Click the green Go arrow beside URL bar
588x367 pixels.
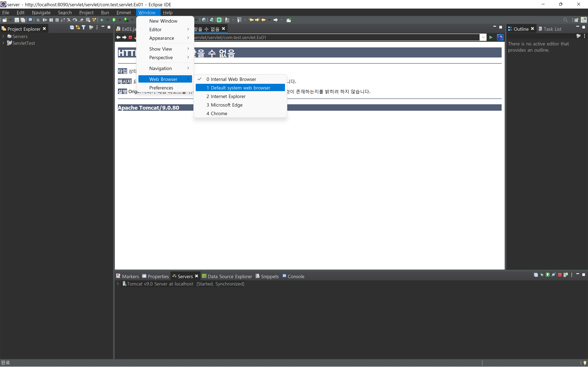point(491,37)
